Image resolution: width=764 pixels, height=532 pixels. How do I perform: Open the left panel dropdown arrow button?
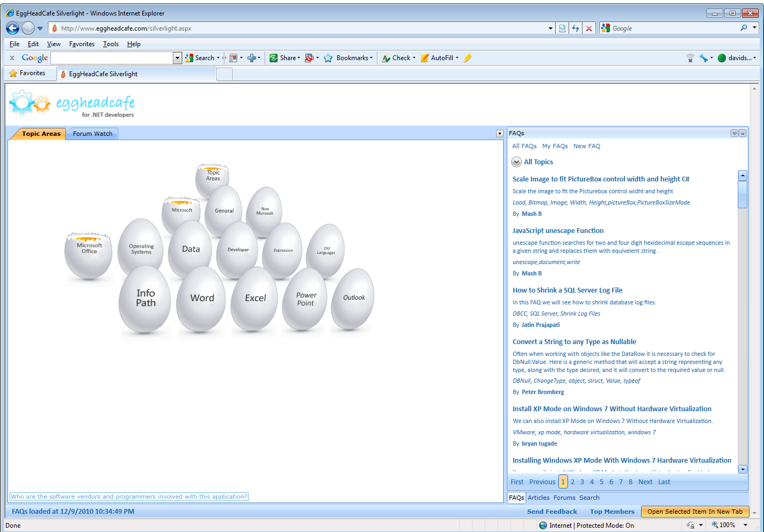(x=500, y=134)
